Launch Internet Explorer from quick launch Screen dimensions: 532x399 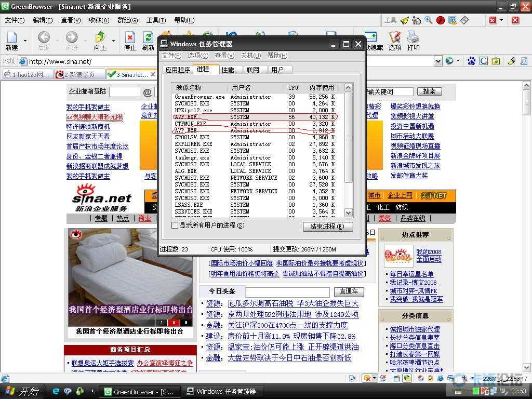click(56, 391)
